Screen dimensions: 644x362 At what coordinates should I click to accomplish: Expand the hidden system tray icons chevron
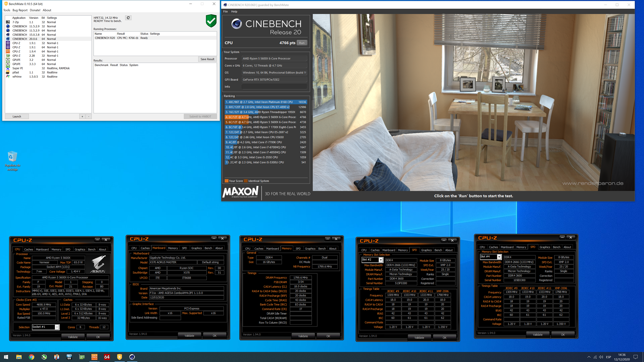point(589,357)
